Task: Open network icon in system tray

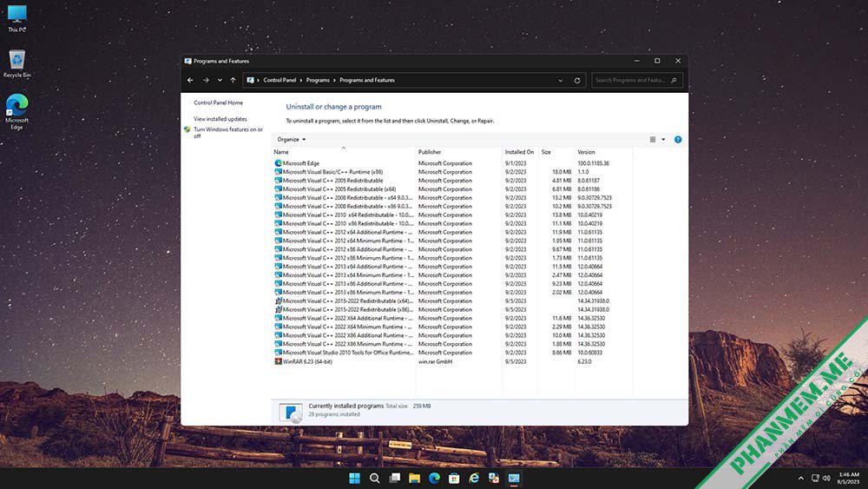Action: click(x=815, y=478)
